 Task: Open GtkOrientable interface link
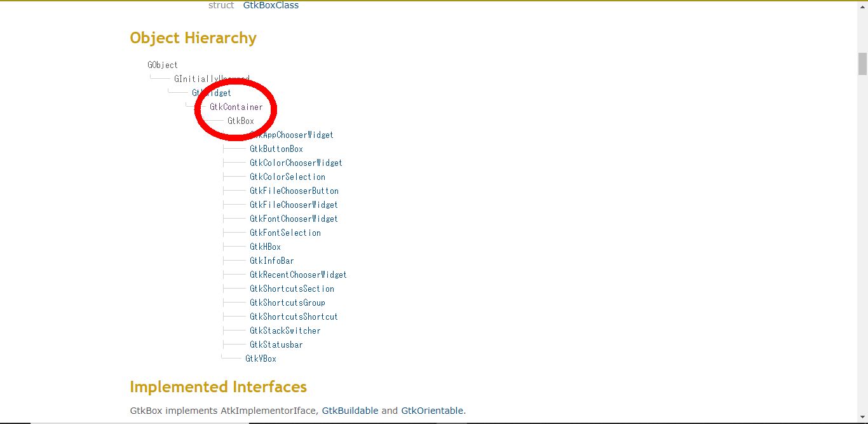click(x=432, y=411)
